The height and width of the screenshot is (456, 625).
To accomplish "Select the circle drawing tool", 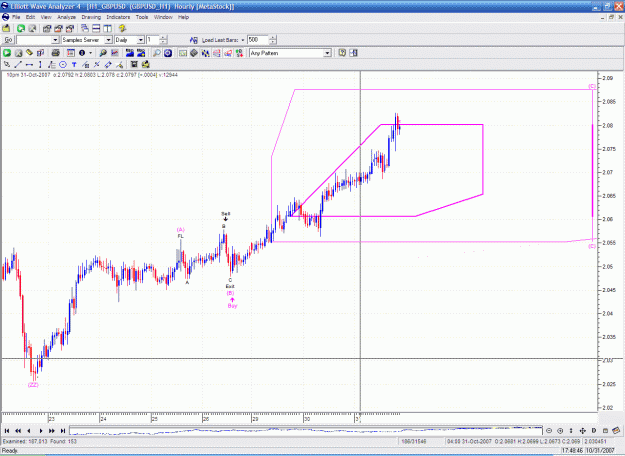I will (63, 65).
